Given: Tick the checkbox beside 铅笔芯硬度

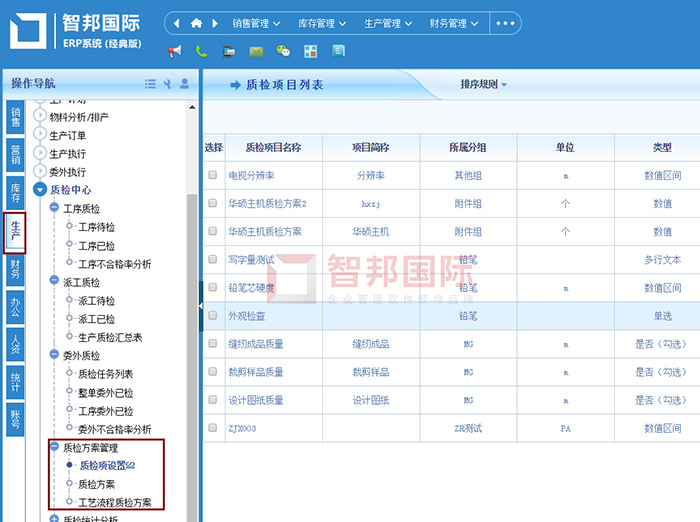Looking at the screenshot, I should 213,287.
